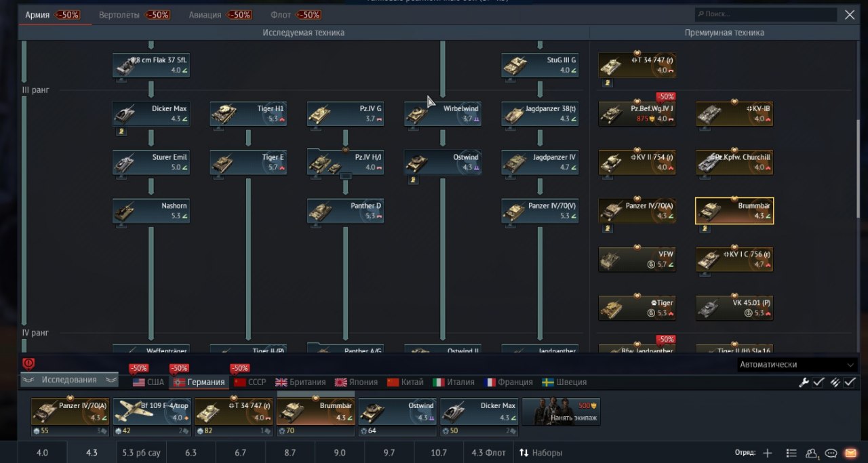Click the Поиск search field
The width and height of the screenshot is (868, 463).
766,14
